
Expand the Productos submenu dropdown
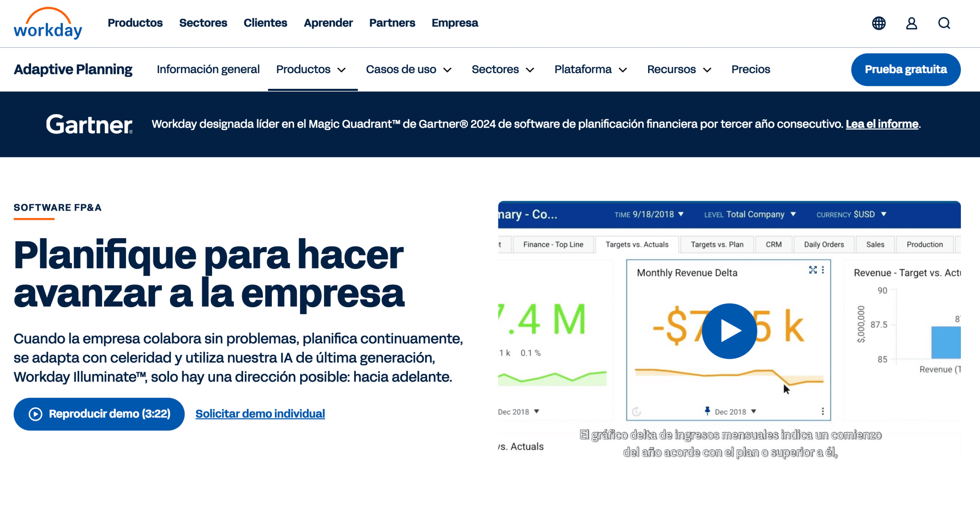click(311, 69)
